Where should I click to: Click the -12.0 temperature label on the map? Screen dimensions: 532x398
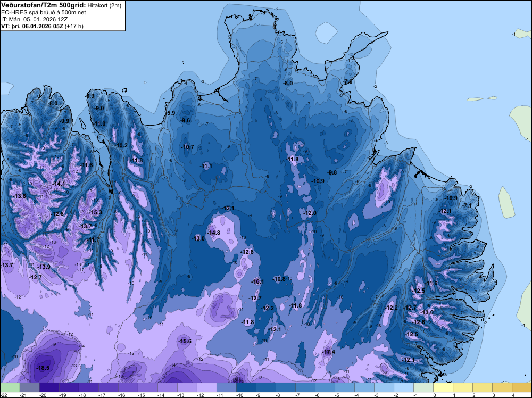[x=310, y=213]
